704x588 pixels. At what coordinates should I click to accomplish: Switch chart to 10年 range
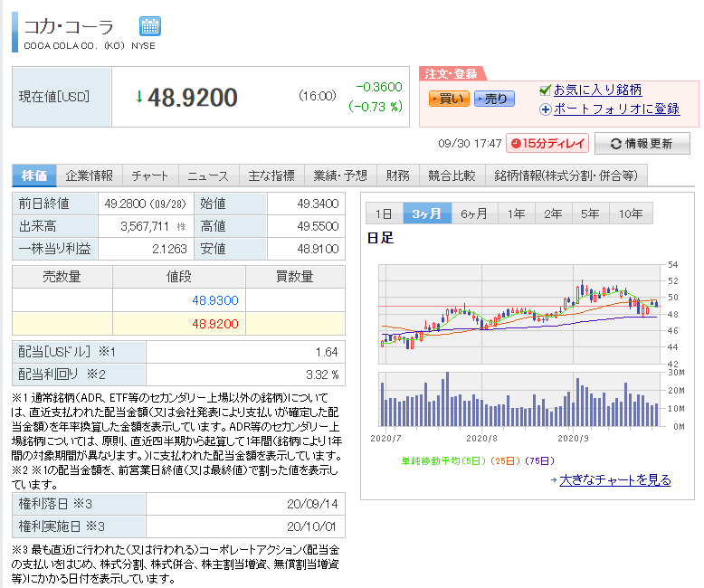(x=631, y=213)
